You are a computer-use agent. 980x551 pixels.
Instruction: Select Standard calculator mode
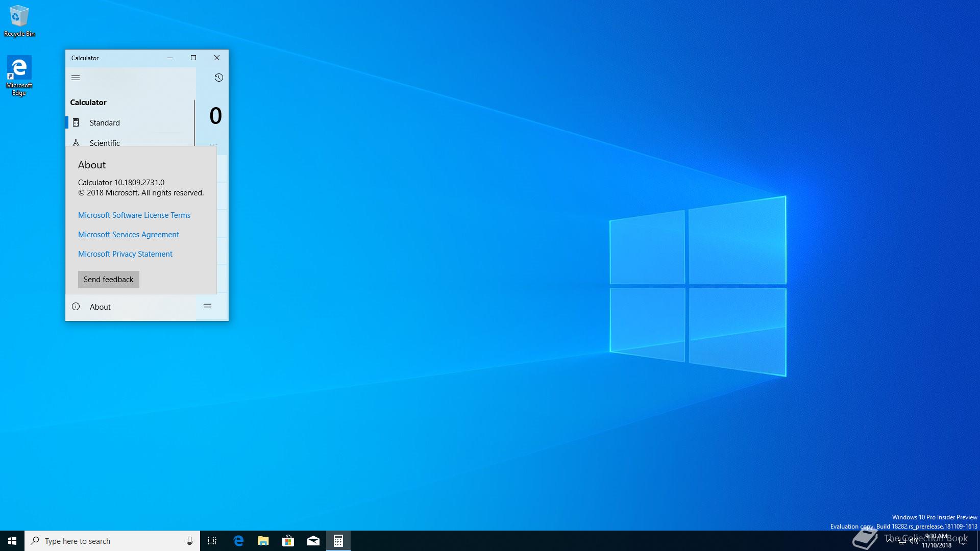tap(130, 122)
